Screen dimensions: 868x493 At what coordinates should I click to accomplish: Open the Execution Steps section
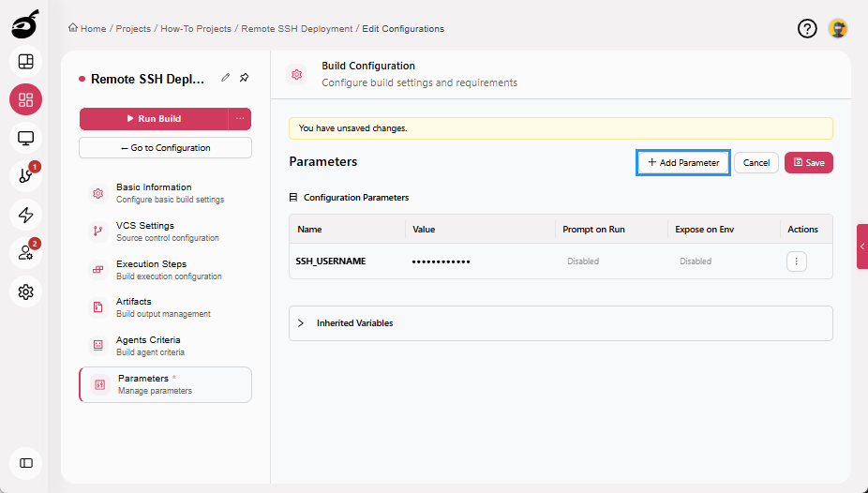pyautogui.click(x=165, y=270)
